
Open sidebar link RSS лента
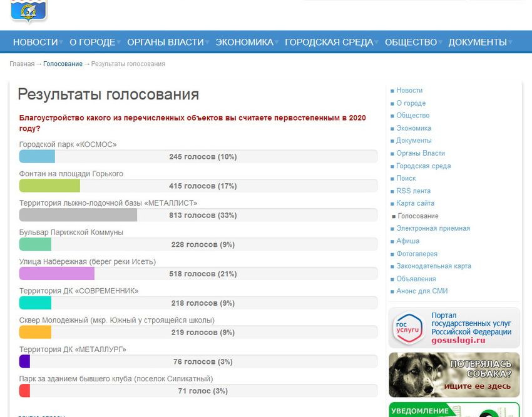pos(413,191)
